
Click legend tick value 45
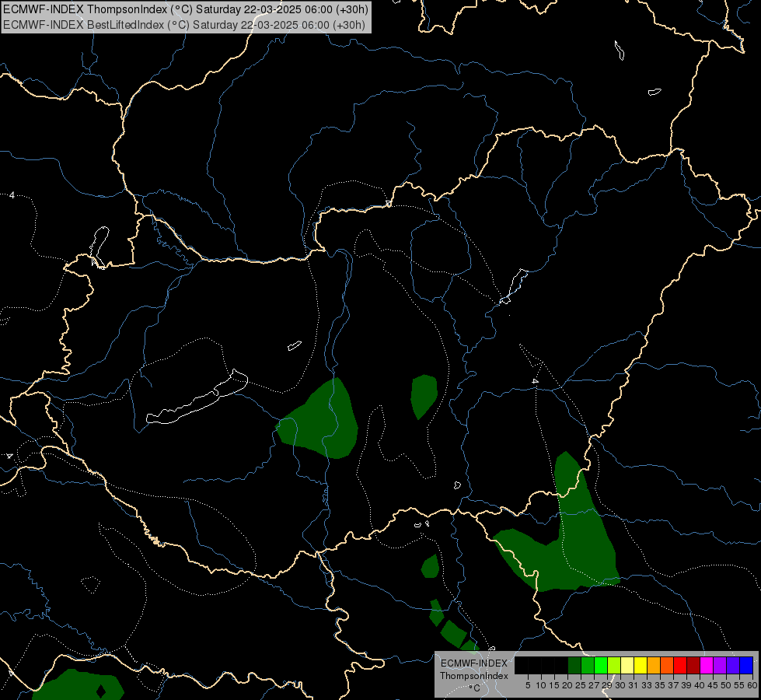click(x=713, y=685)
